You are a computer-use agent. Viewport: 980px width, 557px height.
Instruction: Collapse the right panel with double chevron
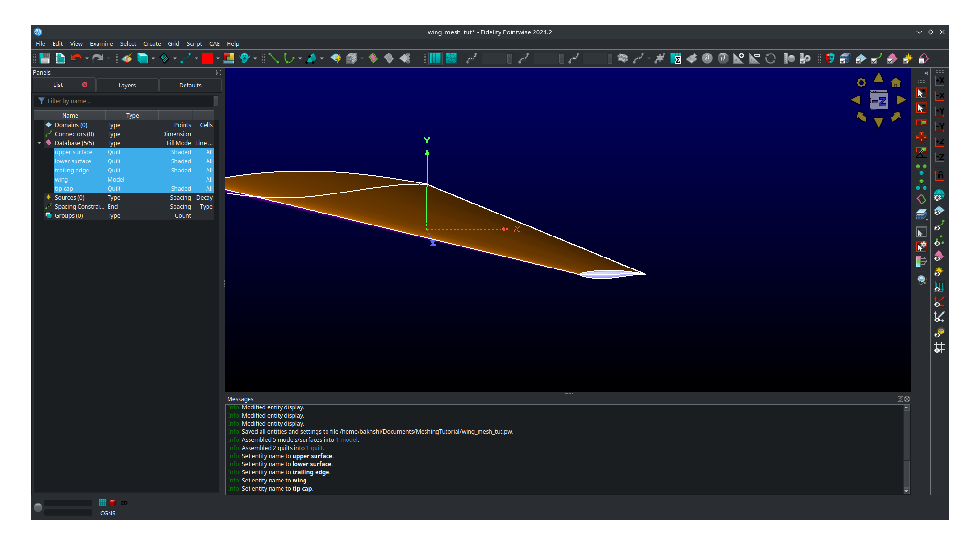926,73
